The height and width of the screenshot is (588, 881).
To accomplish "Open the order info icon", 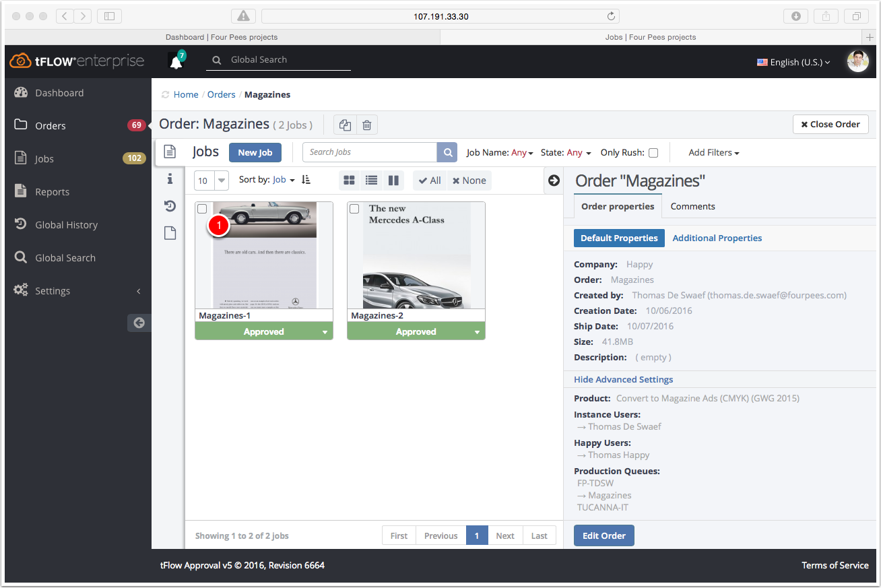I will (x=170, y=178).
